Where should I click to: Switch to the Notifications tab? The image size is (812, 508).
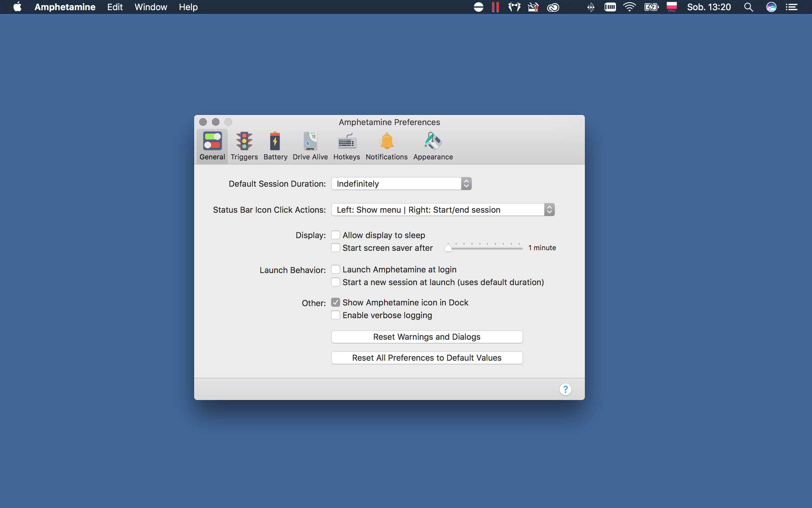click(x=387, y=146)
